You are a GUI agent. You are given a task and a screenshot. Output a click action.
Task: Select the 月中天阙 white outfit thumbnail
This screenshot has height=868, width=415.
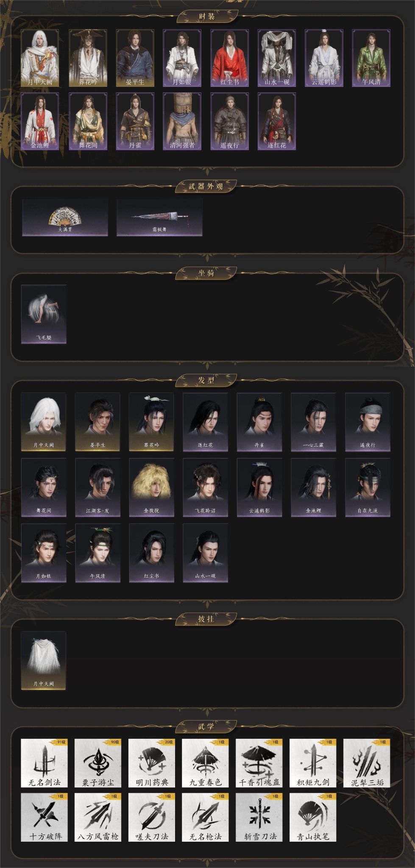click(40, 58)
